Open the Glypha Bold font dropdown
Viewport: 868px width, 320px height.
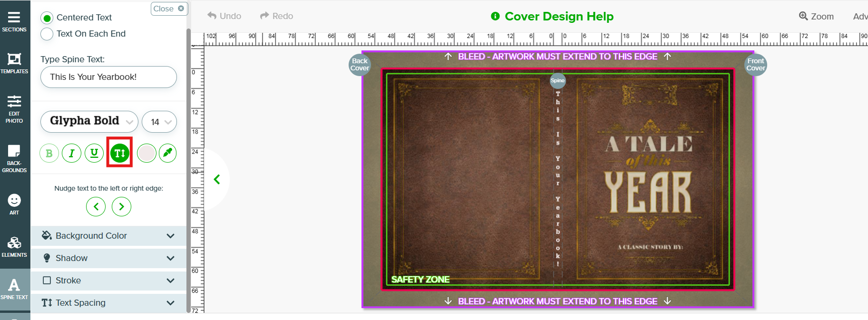pos(89,122)
